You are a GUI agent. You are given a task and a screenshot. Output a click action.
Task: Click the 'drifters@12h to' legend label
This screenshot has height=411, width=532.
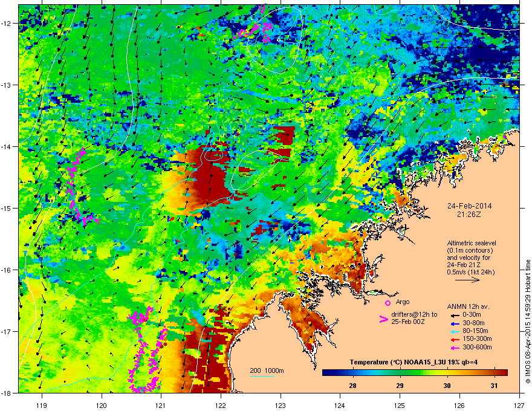click(414, 315)
